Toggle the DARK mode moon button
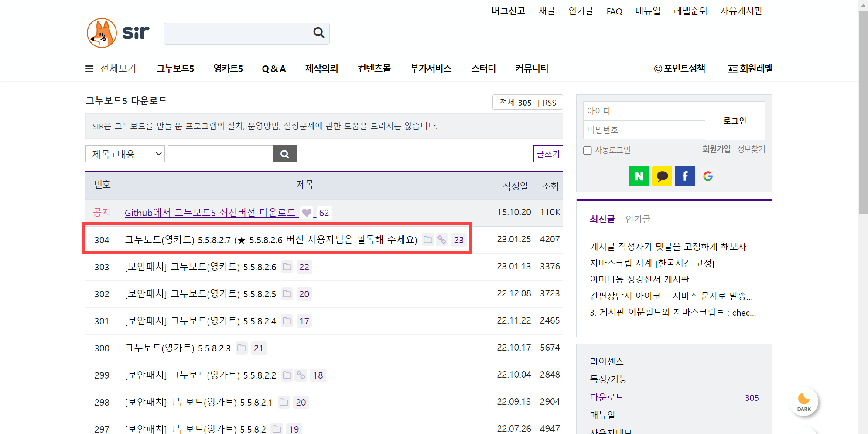Viewport: 868px width, 434px height. pyautogui.click(x=804, y=401)
